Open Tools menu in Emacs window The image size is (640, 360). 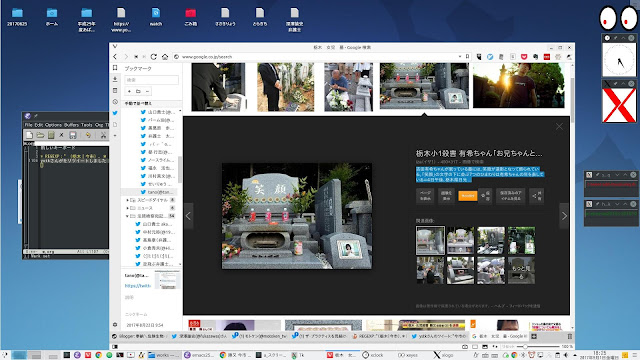click(x=87, y=125)
